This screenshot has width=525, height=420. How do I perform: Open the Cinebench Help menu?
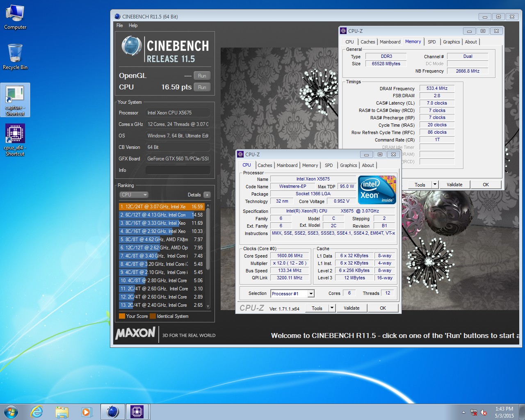(133, 25)
